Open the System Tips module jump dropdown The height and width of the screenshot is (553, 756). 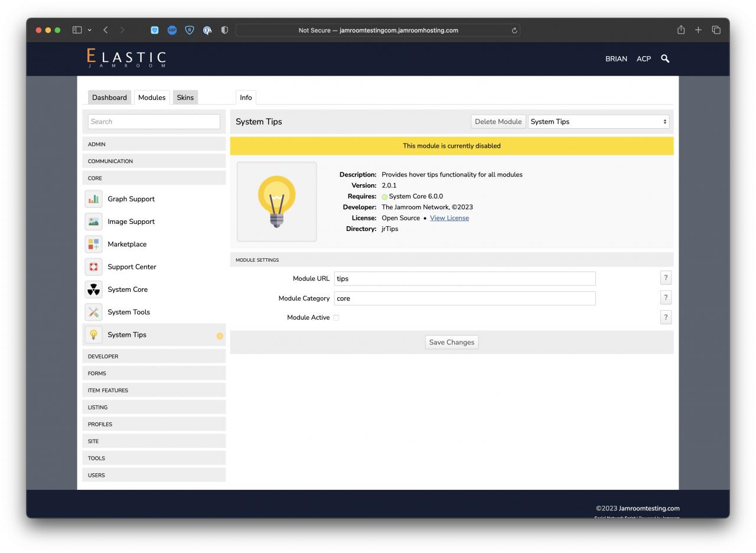[598, 122]
